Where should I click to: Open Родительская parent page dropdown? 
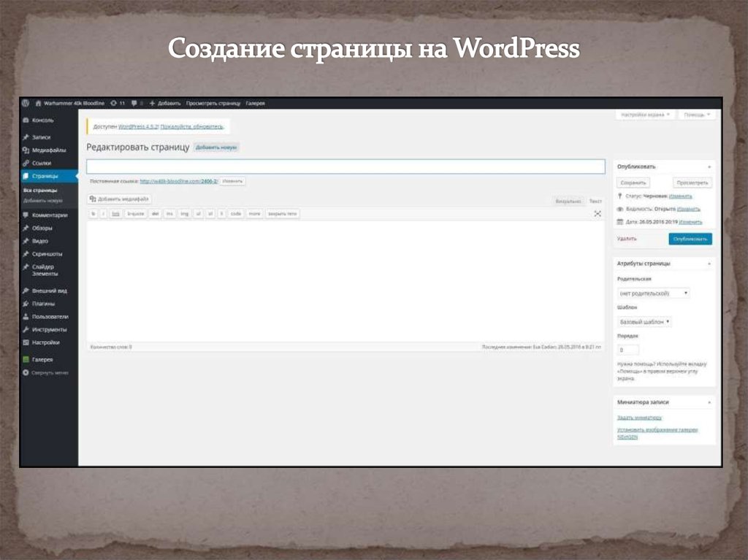point(653,293)
